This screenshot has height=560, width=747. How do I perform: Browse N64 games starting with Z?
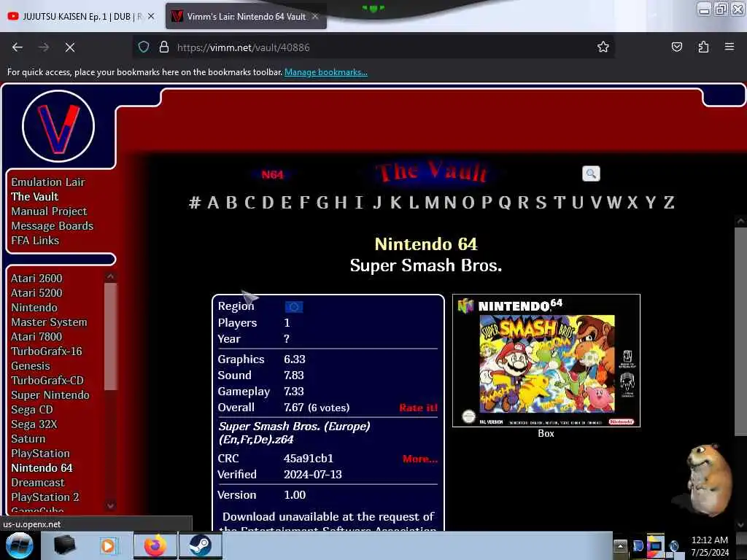click(x=669, y=203)
